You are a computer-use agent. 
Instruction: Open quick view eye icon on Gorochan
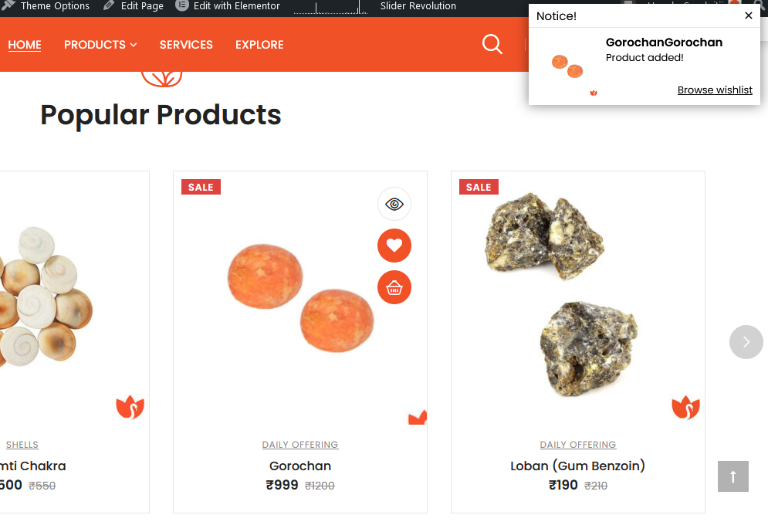pyautogui.click(x=394, y=204)
